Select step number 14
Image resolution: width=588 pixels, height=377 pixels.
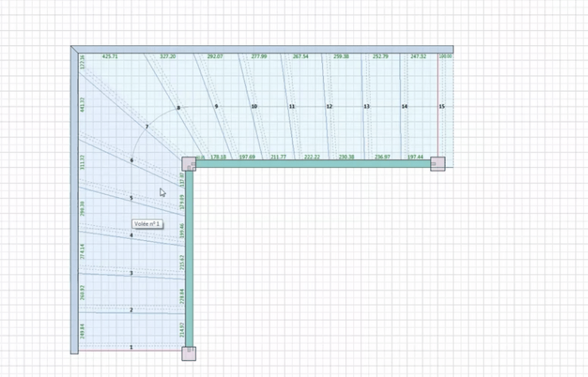[x=404, y=106]
